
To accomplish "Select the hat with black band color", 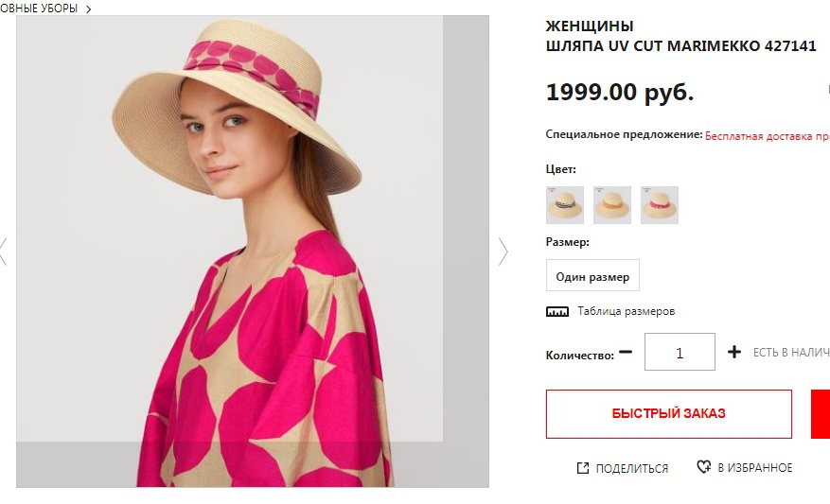I will click(x=564, y=204).
